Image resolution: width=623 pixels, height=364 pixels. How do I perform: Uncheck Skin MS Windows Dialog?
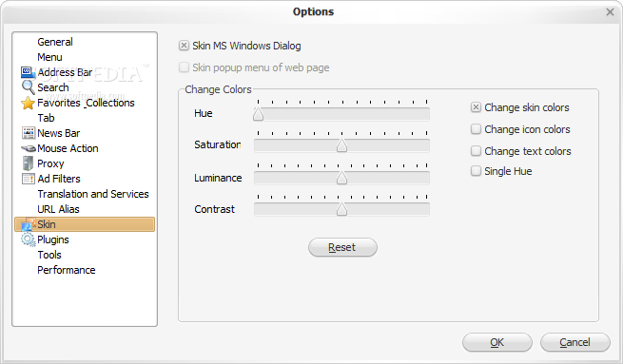(x=184, y=46)
